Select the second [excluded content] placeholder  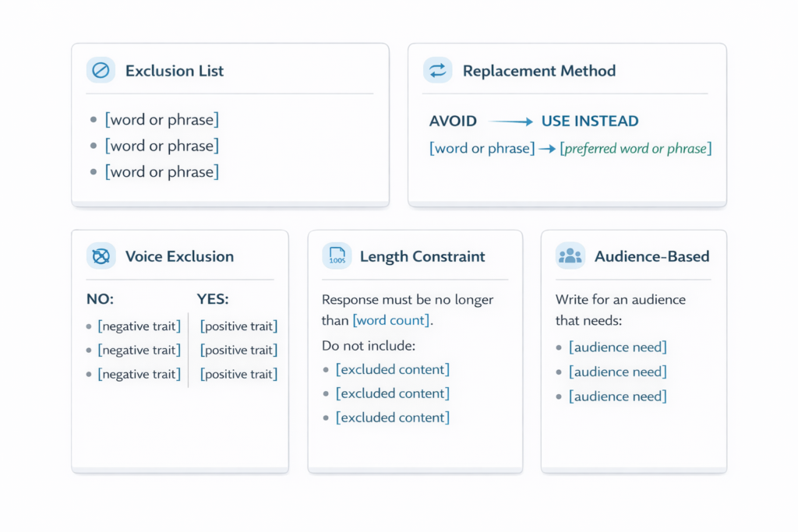(x=393, y=393)
